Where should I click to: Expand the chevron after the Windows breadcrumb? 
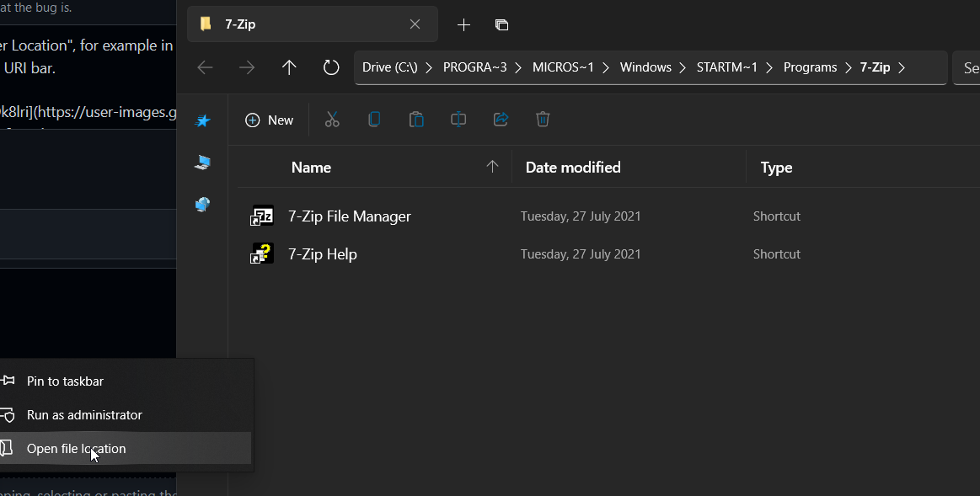(x=683, y=67)
